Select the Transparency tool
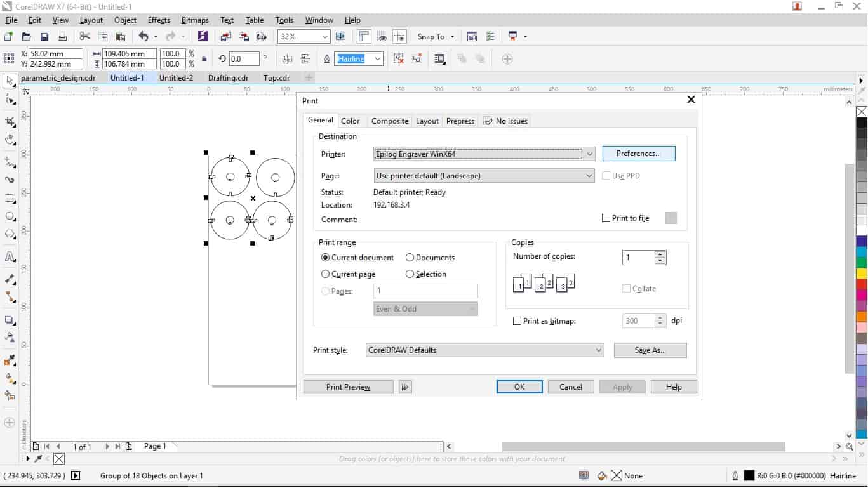 [10, 337]
